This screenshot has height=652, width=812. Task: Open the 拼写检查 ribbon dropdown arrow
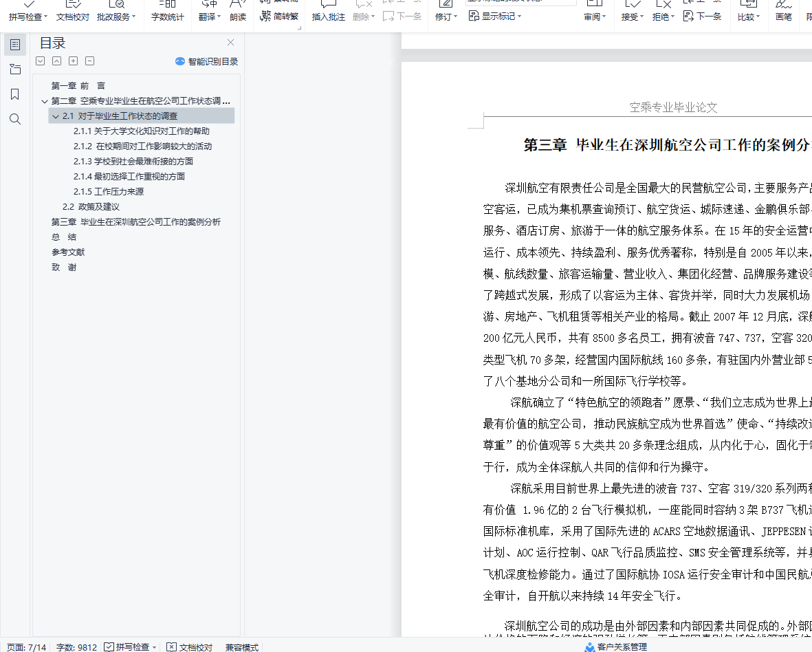pos(45,17)
